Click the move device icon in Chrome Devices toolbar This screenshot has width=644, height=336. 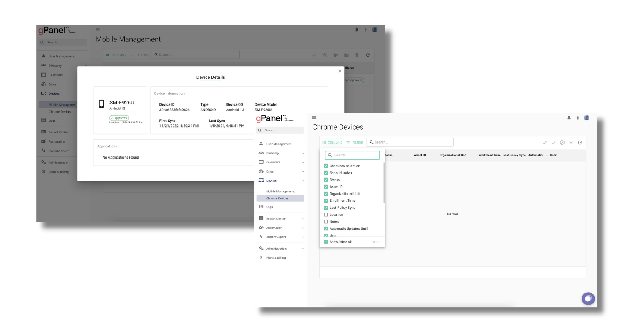[x=545, y=143]
